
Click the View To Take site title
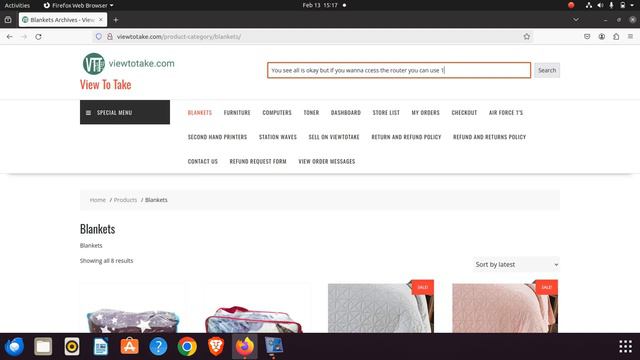105,85
